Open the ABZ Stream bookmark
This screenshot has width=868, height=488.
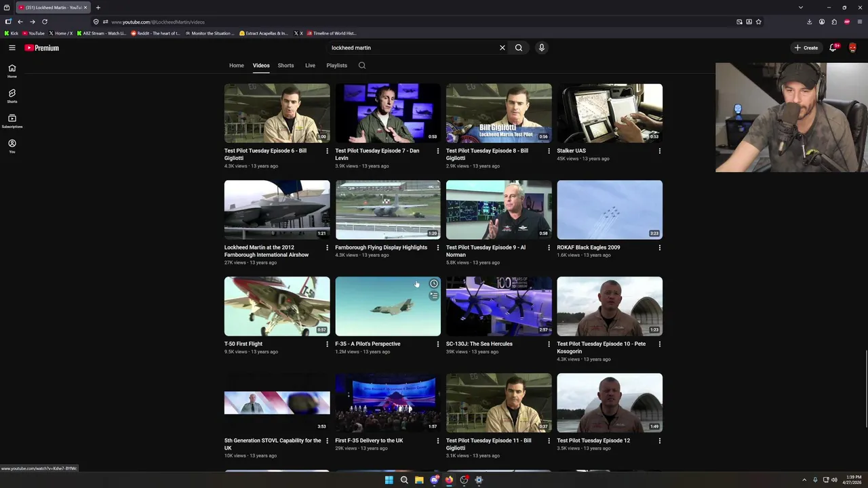[102, 33]
